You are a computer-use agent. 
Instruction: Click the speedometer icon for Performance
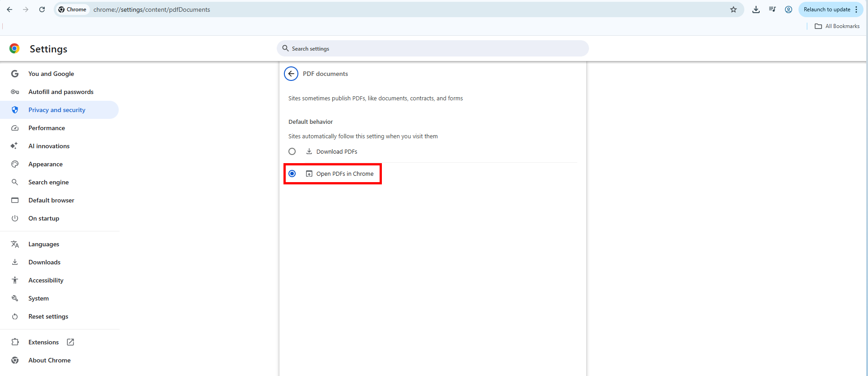[x=15, y=128]
